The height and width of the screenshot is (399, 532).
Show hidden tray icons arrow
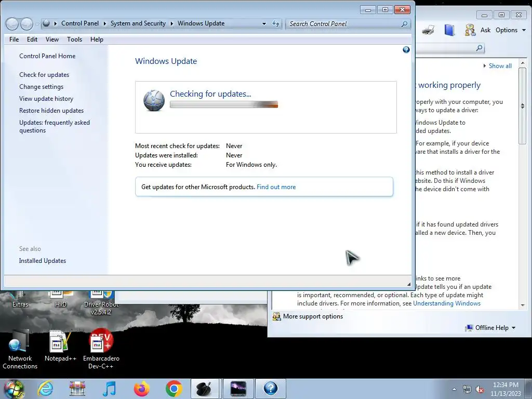click(x=454, y=389)
